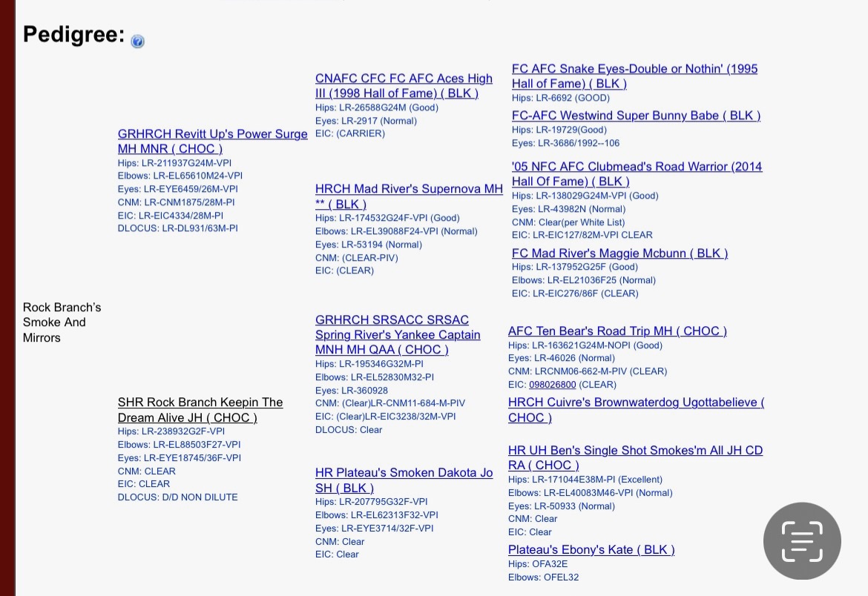Image resolution: width=868 pixels, height=596 pixels.
Task: Click Elbows: LR-EL65610M24-VPI text
Action: coord(180,176)
